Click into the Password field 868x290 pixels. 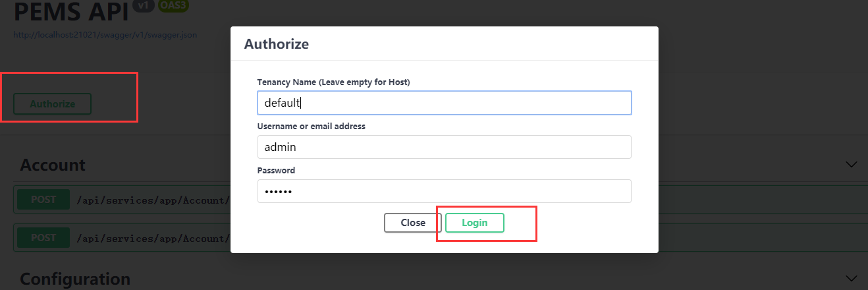point(444,191)
